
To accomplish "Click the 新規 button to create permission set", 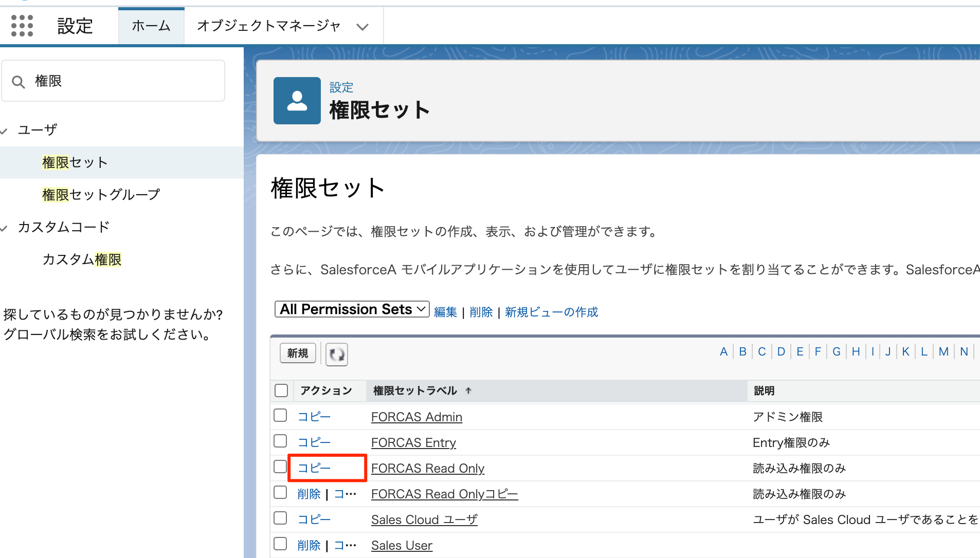I will click(x=297, y=354).
